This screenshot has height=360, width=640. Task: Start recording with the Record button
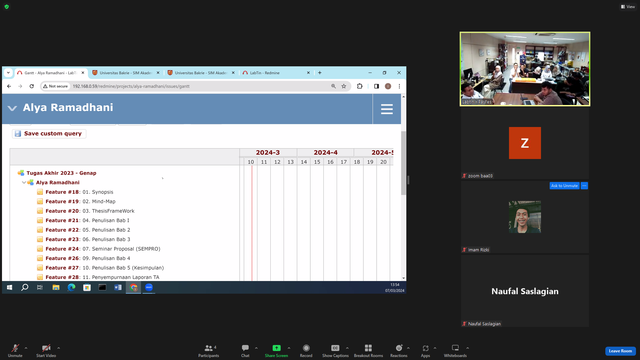[306, 350]
